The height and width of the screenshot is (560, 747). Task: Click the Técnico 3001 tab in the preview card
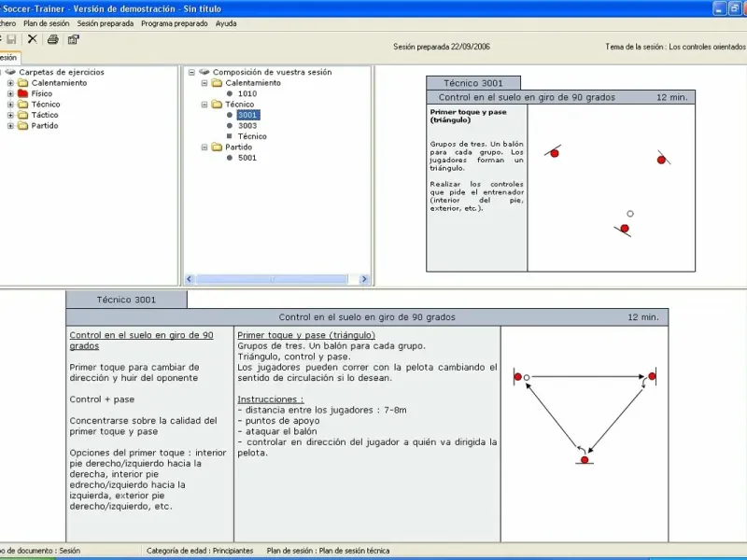pos(473,83)
